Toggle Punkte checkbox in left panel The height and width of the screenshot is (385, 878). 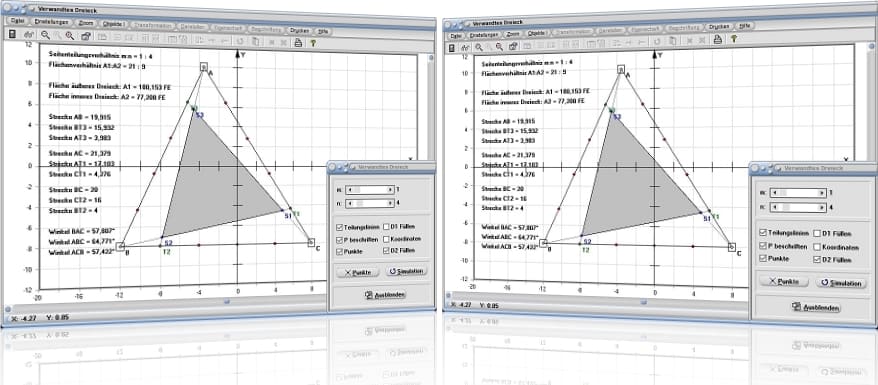click(340, 252)
